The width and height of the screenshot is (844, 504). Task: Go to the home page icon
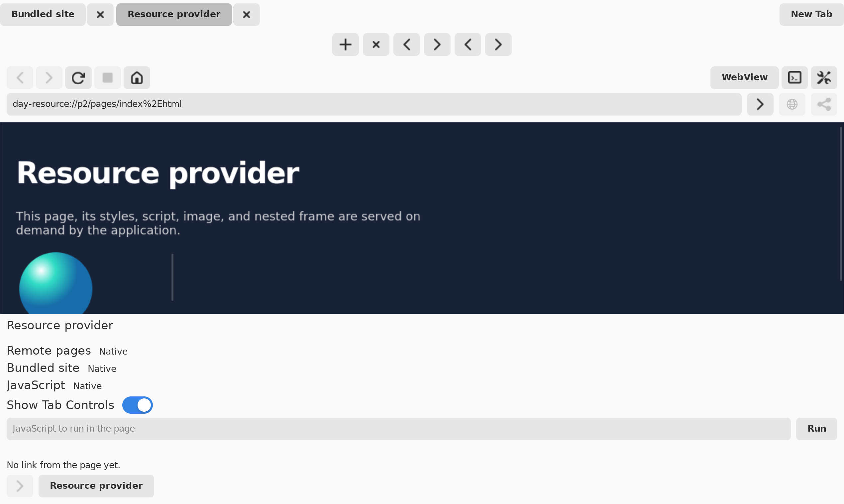tap(137, 78)
